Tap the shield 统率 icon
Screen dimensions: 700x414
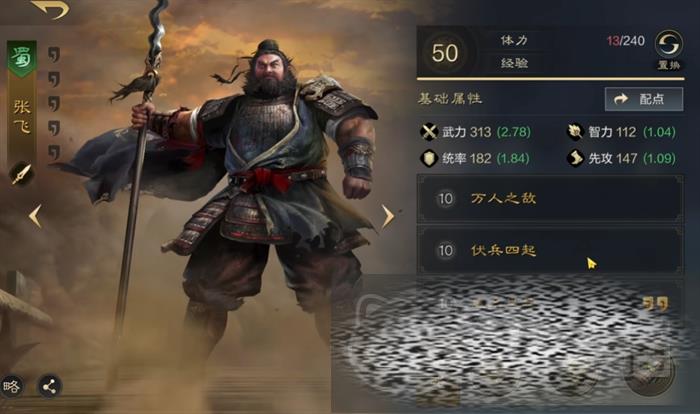point(429,158)
